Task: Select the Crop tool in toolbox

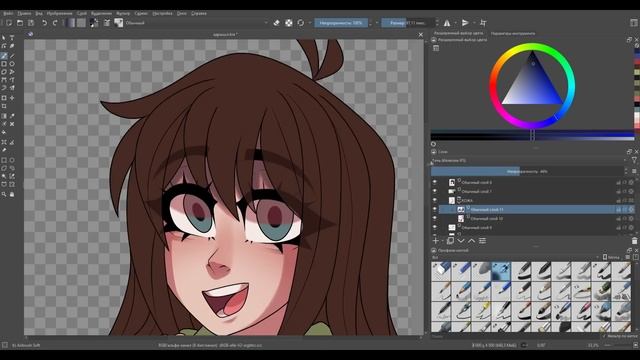Action: 4,106
